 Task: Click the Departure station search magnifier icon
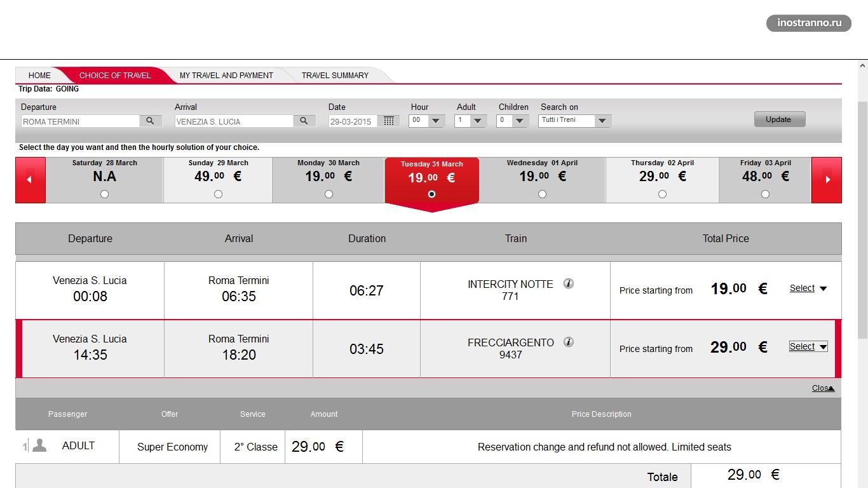[151, 121]
